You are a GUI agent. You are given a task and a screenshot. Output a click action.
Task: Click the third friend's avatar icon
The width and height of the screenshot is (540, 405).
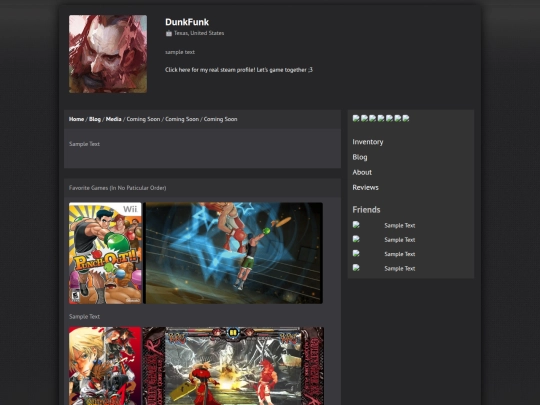click(x=356, y=253)
